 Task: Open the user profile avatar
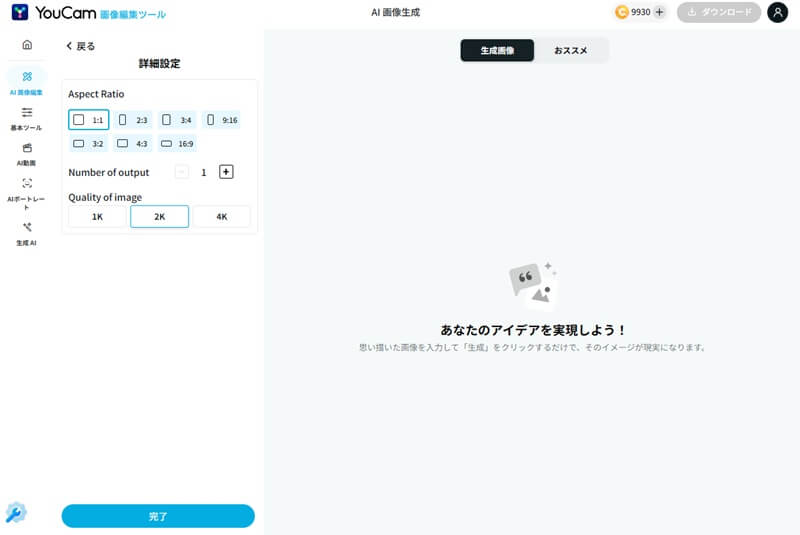point(778,12)
